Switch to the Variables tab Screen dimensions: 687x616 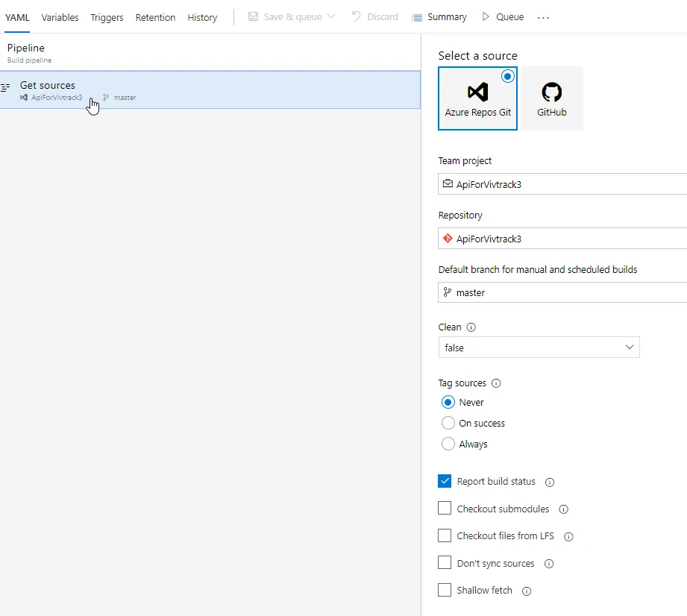(x=60, y=17)
